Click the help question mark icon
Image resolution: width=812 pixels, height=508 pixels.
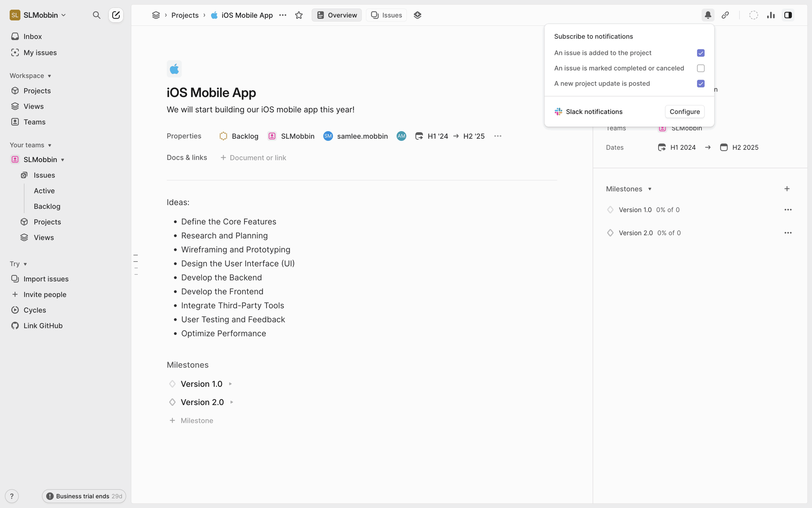tap(12, 496)
